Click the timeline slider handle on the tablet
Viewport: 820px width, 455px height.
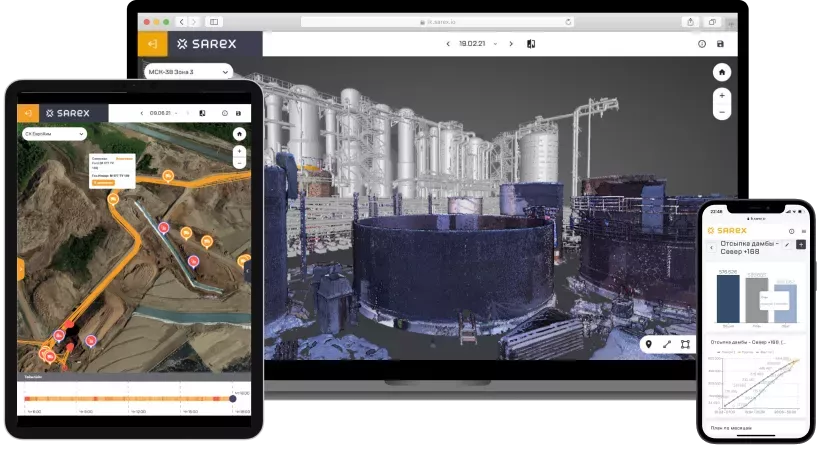(233, 399)
